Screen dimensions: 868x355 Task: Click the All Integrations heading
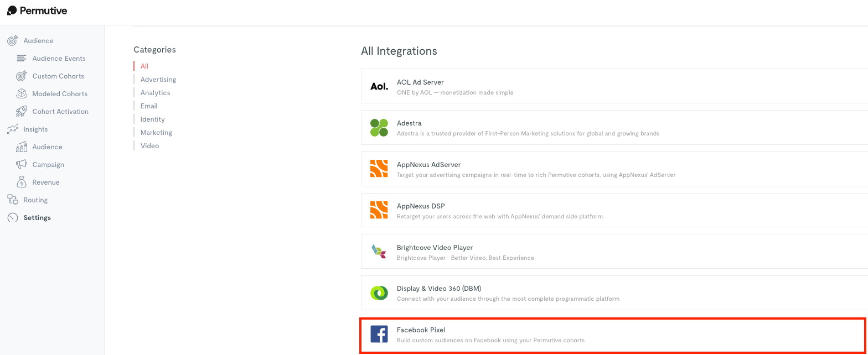pos(399,51)
